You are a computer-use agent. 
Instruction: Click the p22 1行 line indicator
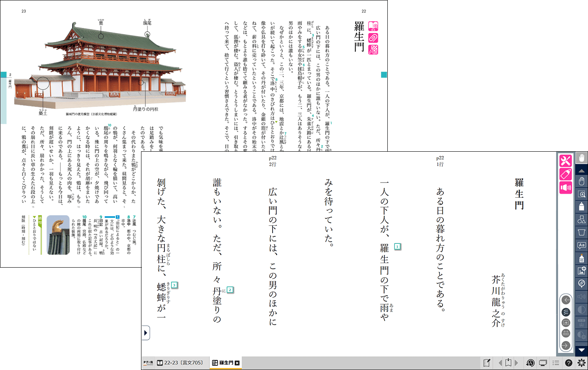(440, 161)
